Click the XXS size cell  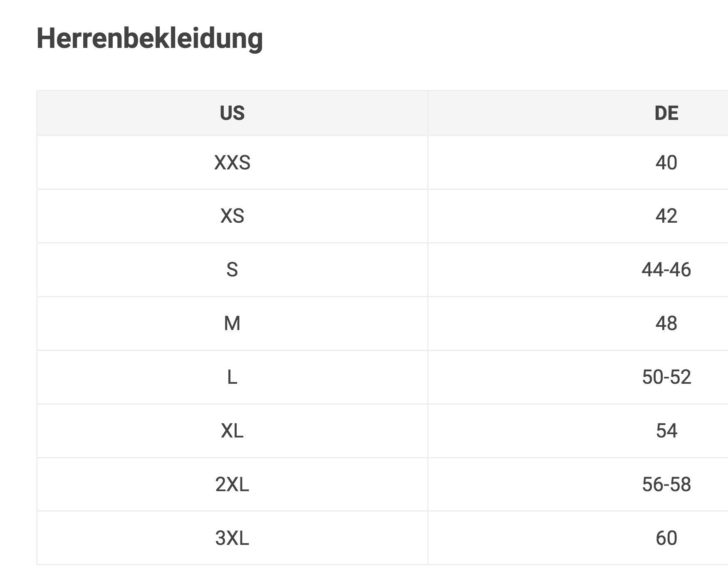[x=232, y=162]
